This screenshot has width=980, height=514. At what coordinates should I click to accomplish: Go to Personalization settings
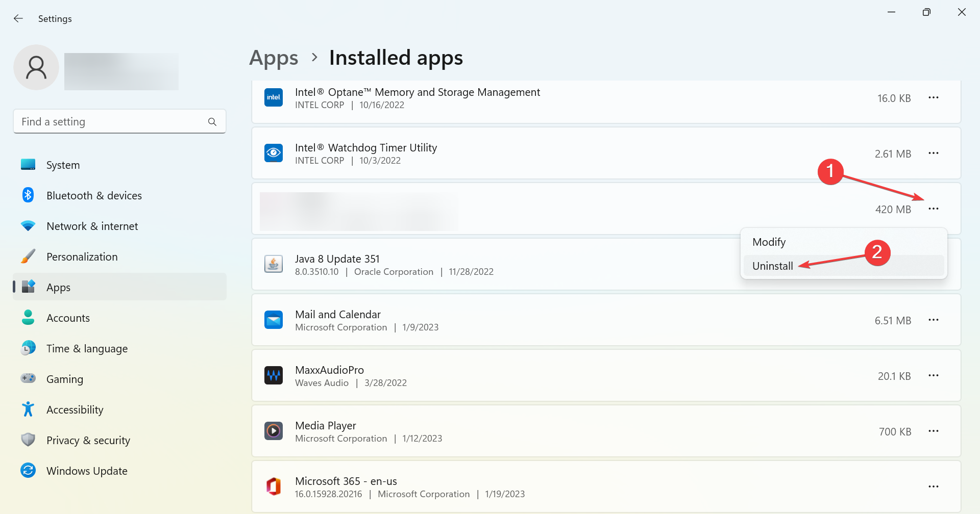[119, 256]
